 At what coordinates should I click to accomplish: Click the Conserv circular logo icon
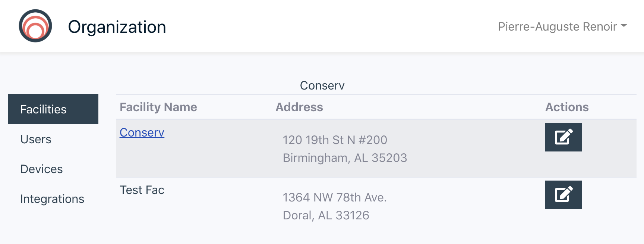point(35,26)
